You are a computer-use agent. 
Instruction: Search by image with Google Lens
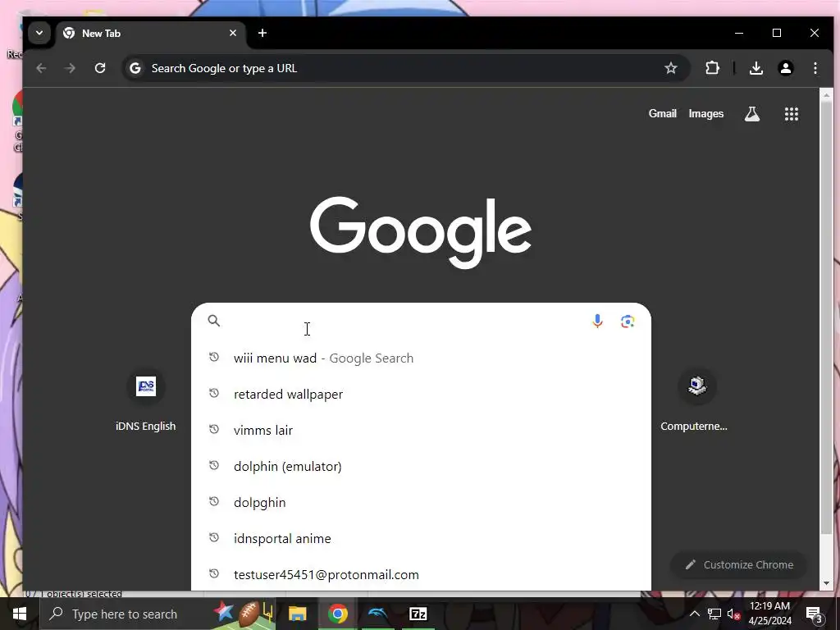(x=628, y=321)
